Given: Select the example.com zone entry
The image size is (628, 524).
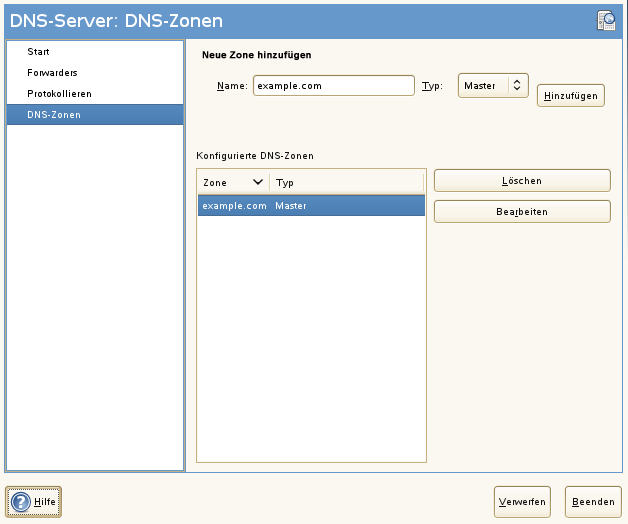Looking at the screenshot, I should click(x=234, y=206).
